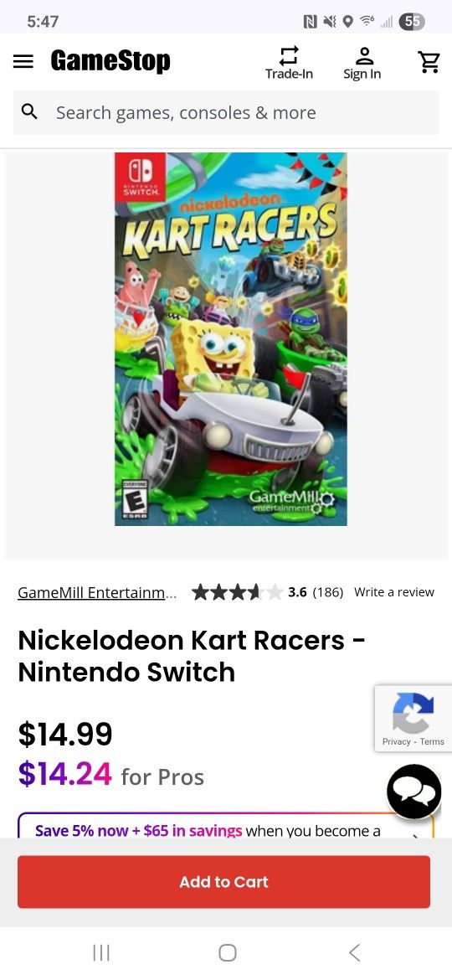The image size is (452, 980).
Task: Open the 186 reviews count
Action: click(328, 592)
